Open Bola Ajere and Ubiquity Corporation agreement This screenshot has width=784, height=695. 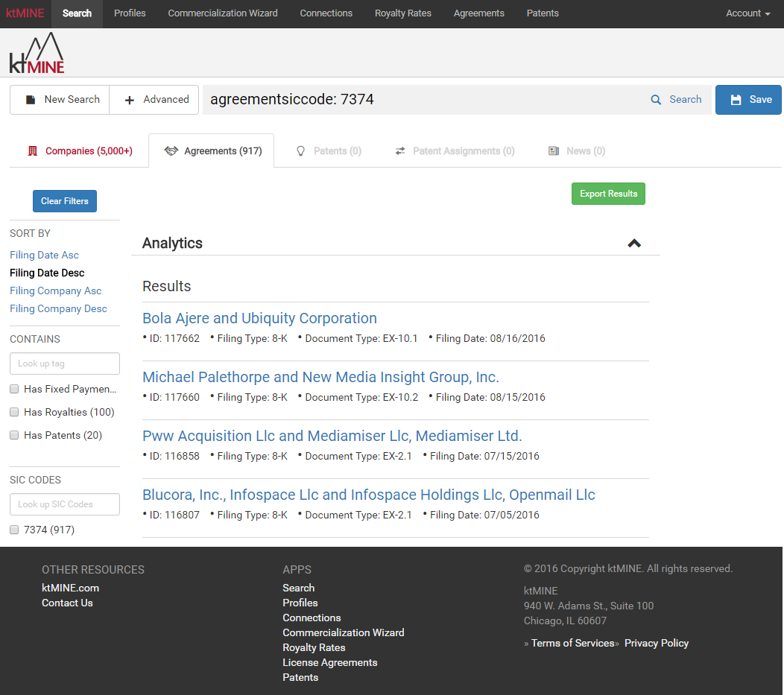(x=259, y=318)
